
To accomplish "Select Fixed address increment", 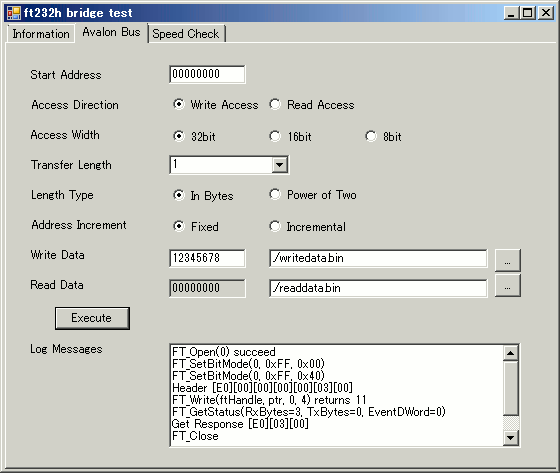I will (196, 226).
